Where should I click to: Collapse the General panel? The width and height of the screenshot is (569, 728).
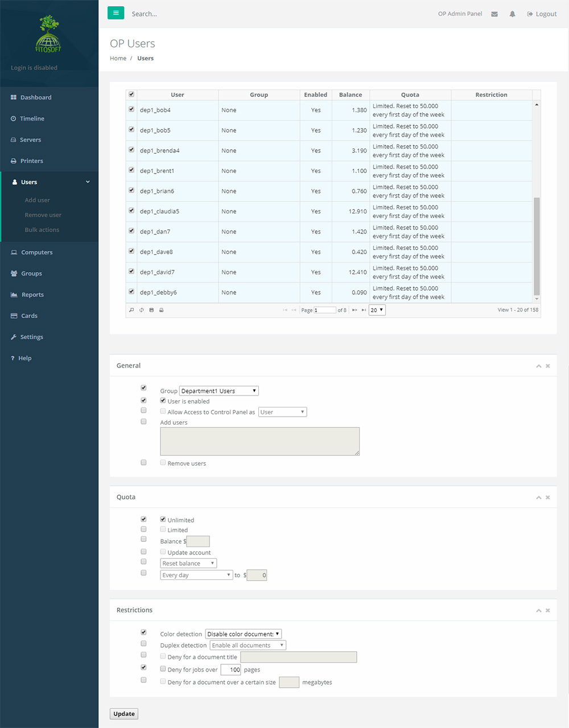click(x=538, y=366)
